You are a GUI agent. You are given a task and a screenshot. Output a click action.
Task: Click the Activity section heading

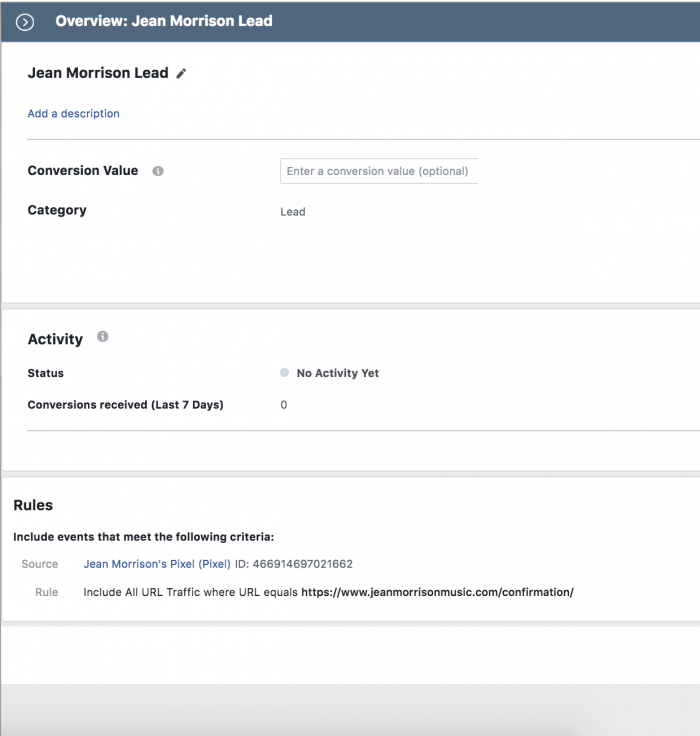(55, 339)
